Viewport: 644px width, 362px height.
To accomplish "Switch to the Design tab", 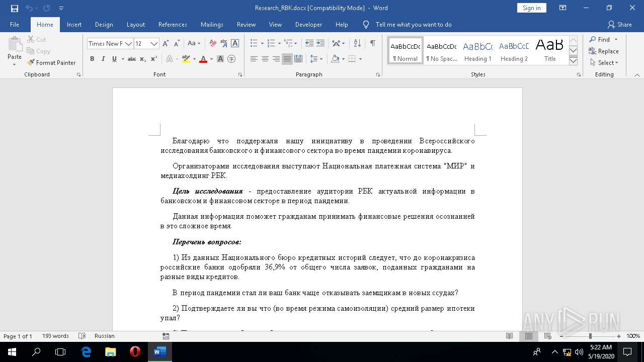I will tap(104, 25).
